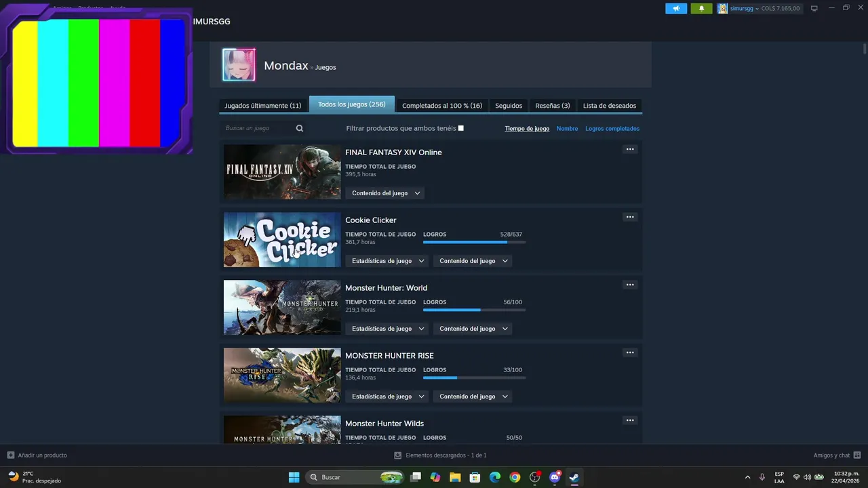Open the Reseñas (3) tab
868x488 pixels.
pos(553,106)
